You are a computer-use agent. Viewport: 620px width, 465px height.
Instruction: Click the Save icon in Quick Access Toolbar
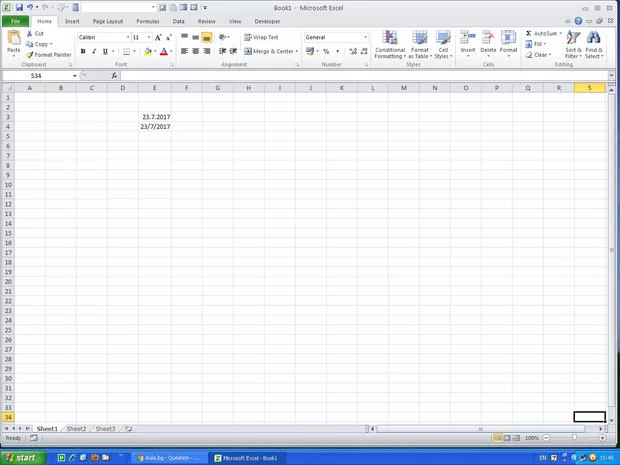tap(18, 7)
